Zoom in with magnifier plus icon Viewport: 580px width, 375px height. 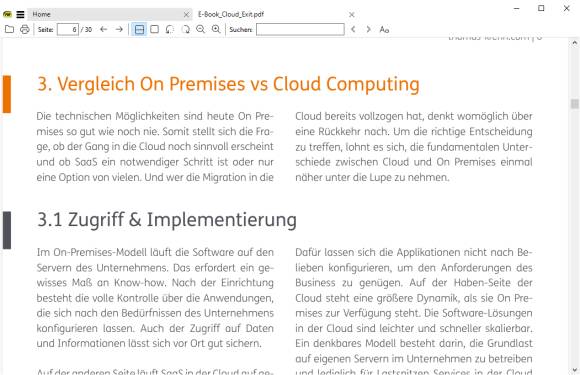tap(216, 29)
